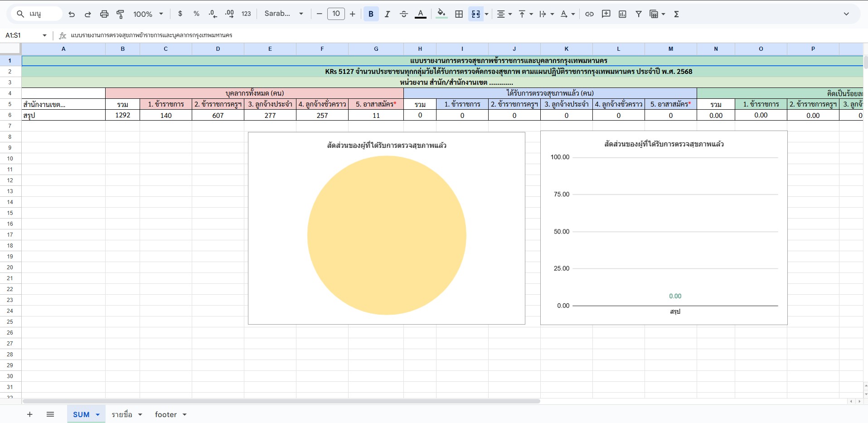Viewport: 868px width, 423px height.
Task: Open the menu search box
Action: point(37,14)
